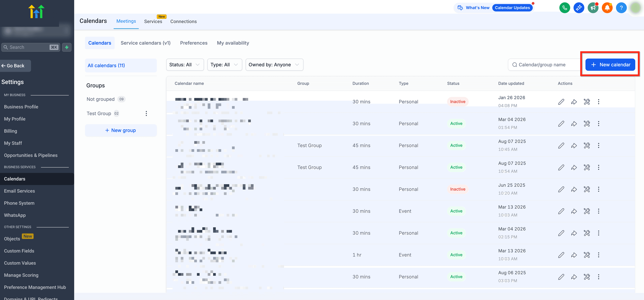The image size is (644, 300).
Task: Edit the Test Group calendar updated 10:45 AM
Action: tap(561, 145)
